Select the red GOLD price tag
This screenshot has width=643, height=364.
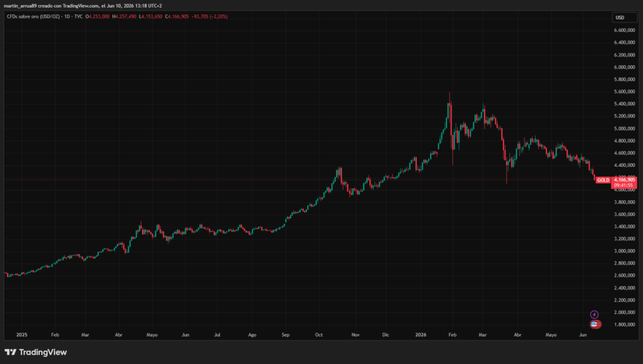[x=603, y=180]
